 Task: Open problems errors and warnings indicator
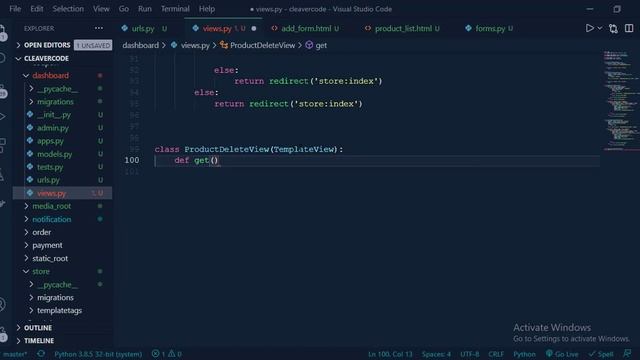pyautogui.click(x=167, y=354)
